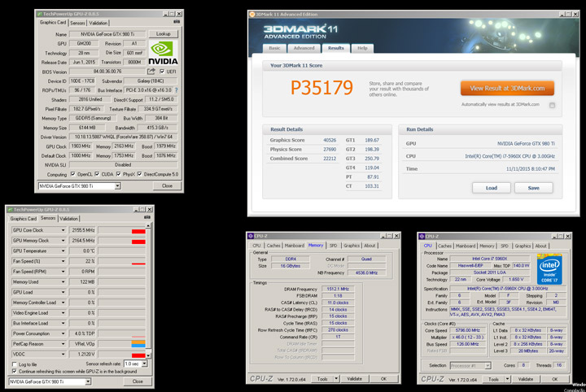Open the Sensor refresh rate dropdown
586x392 pixels.
pyautogui.click(x=144, y=364)
